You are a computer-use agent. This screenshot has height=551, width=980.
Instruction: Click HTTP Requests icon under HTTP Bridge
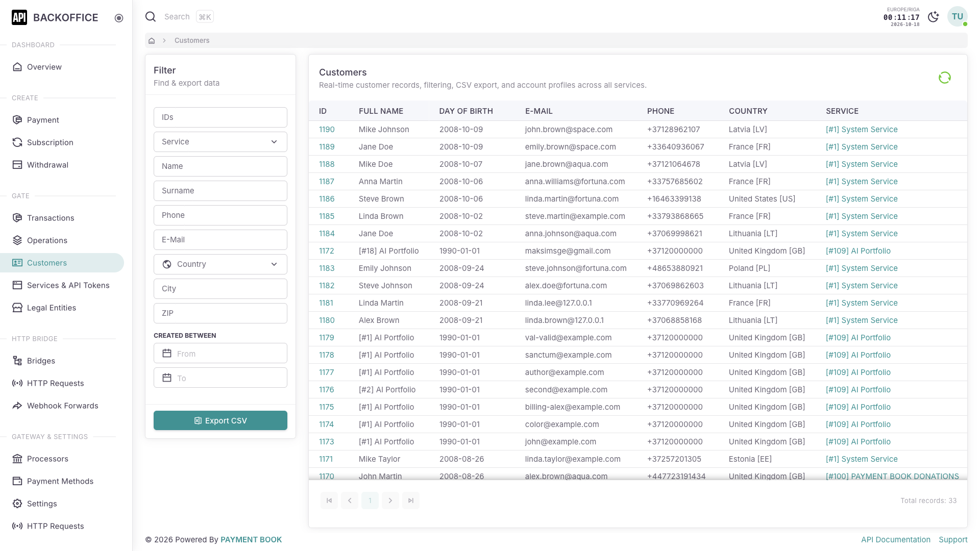coord(17,383)
